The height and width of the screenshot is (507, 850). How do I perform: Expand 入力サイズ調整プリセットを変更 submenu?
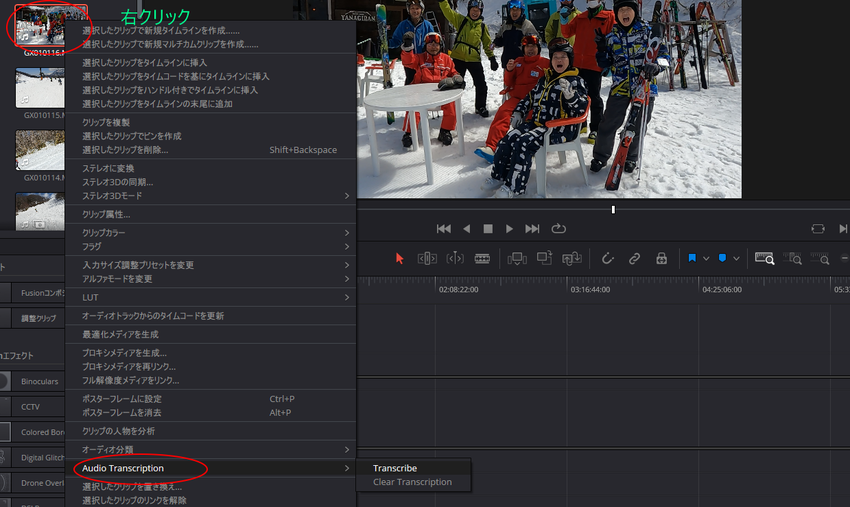(x=211, y=265)
